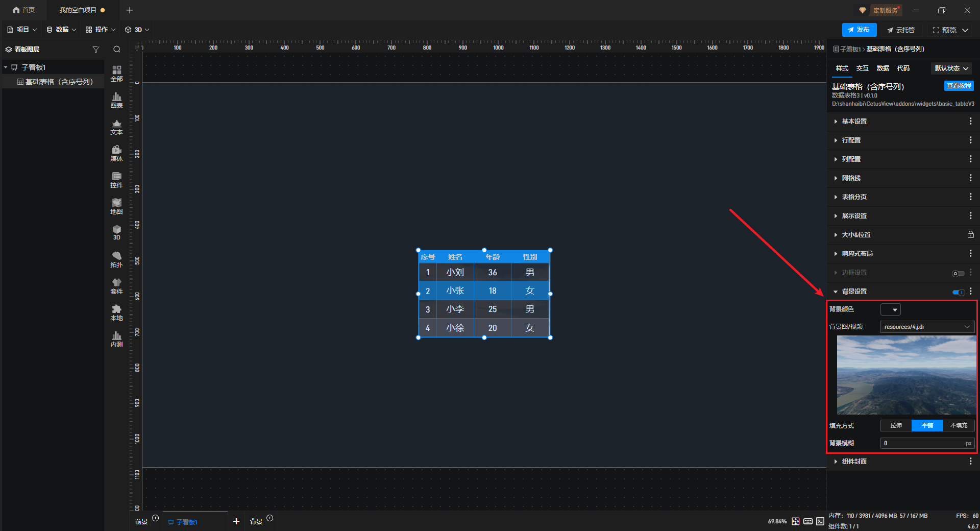Click the layer filter funnel icon
980x531 pixels.
[95, 50]
